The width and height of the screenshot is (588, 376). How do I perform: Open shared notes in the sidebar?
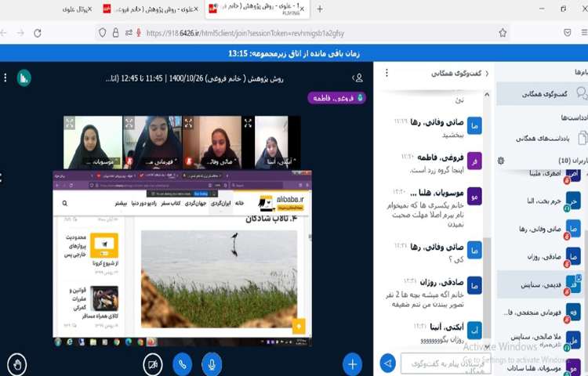[541, 138]
